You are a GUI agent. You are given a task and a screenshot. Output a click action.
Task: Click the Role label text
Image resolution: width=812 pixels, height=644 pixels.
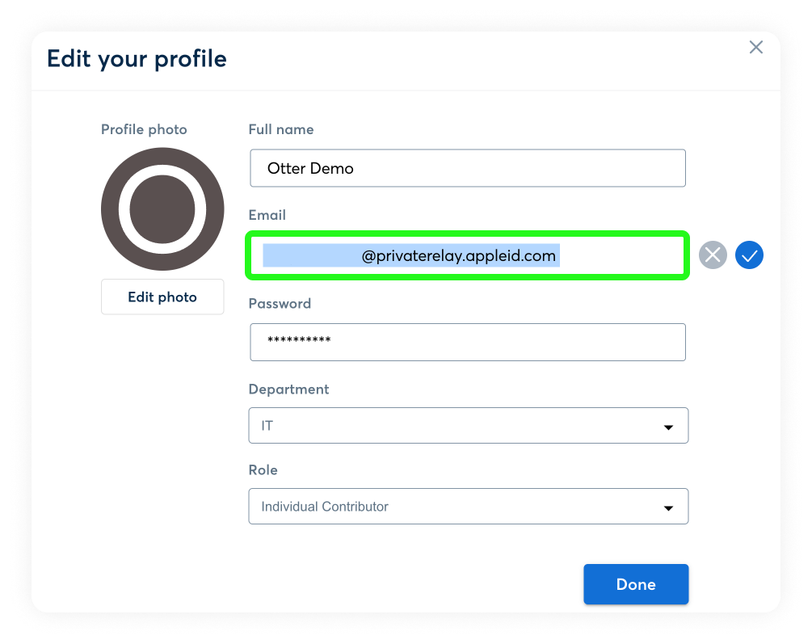(x=263, y=470)
